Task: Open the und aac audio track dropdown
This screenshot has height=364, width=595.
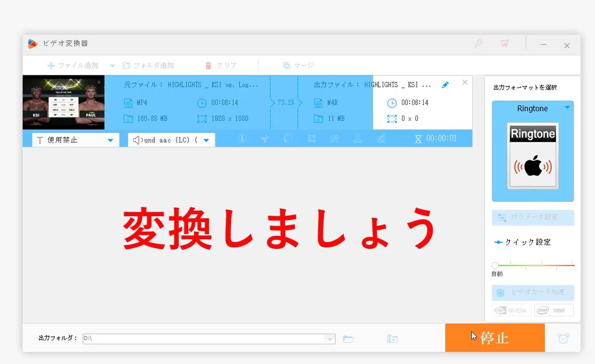Action: point(171,140)
